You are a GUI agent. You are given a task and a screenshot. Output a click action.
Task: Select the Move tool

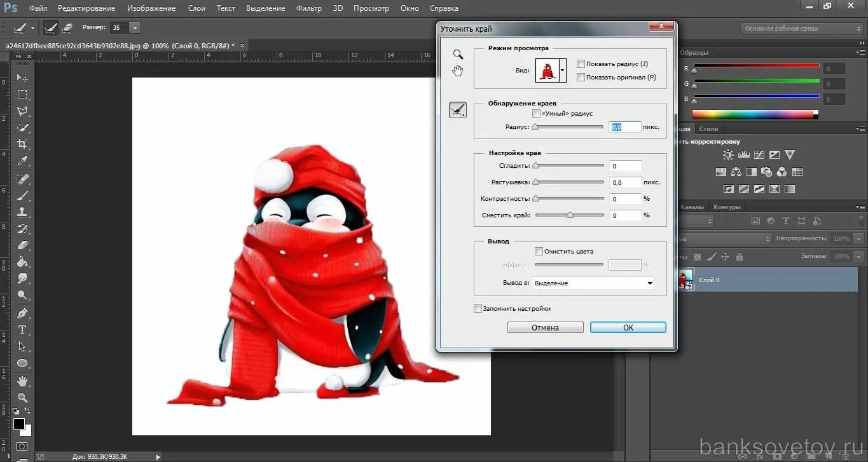coord(22,78)
